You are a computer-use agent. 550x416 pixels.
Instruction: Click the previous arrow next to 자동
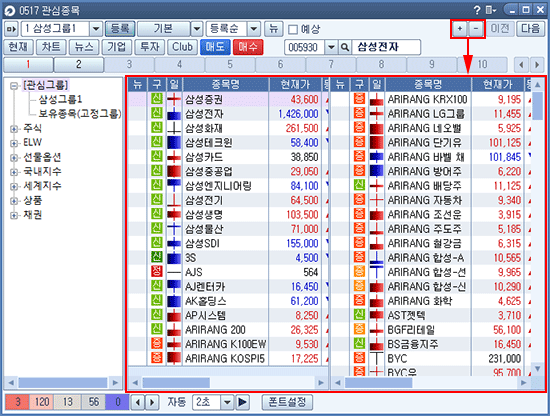tap(138, 402)
